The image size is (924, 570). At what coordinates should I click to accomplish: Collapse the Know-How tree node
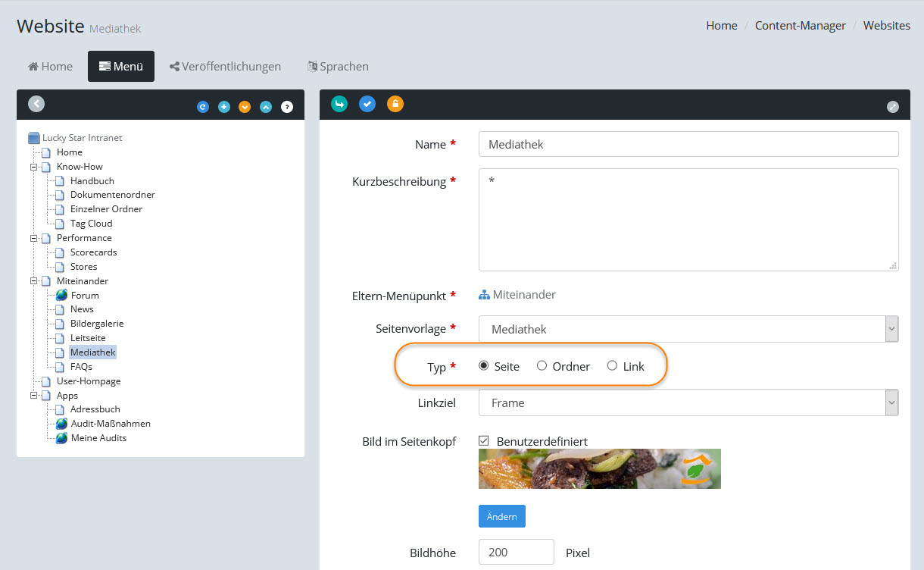click(x=33, y=167)
